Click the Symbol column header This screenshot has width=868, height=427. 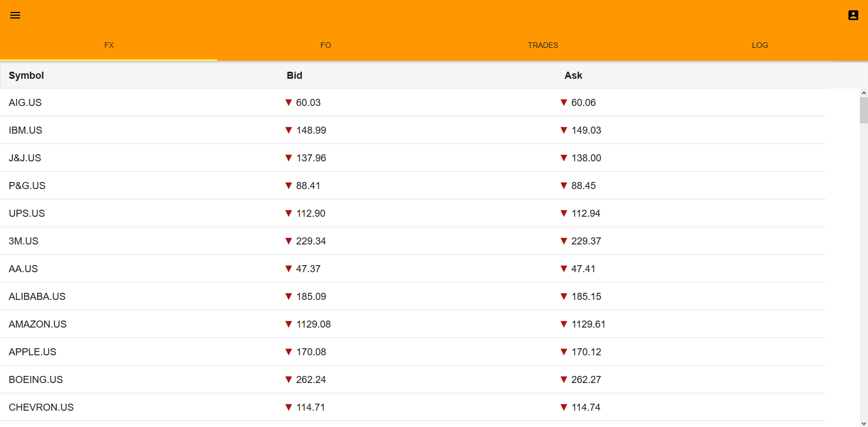pyautogui.click(x=26, y=76)
